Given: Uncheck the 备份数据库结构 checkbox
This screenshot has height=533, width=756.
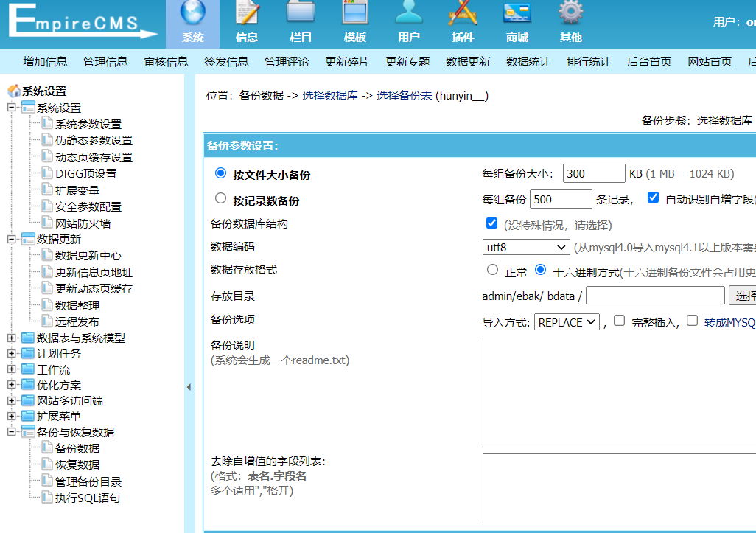Looking at the screenshot, I should click(492, 223).
